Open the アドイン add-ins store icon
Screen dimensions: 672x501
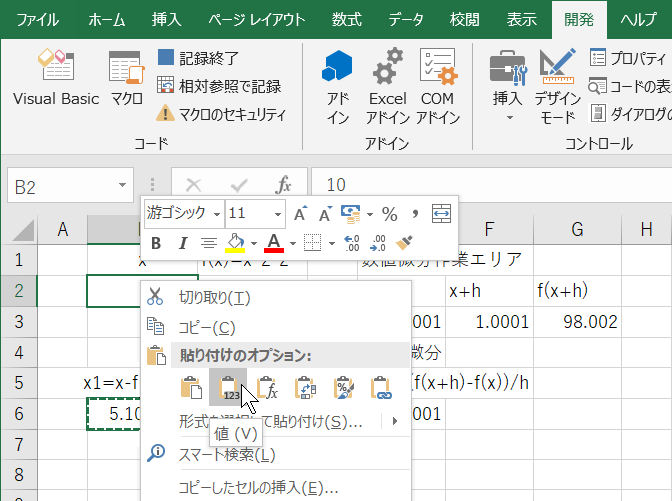coord(337,86)
